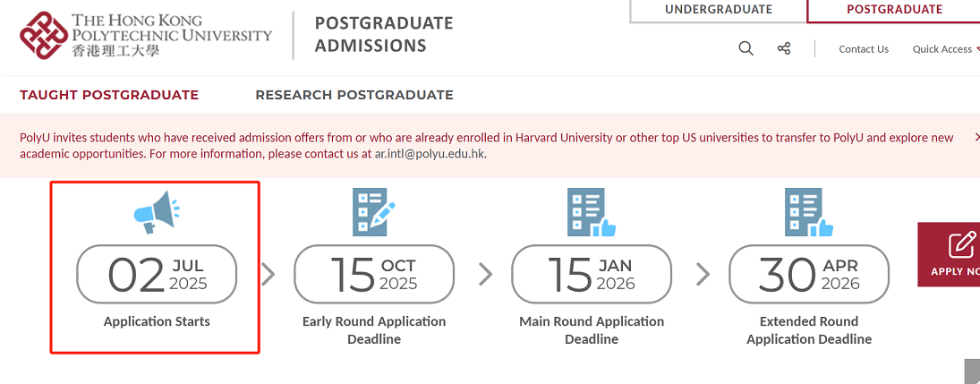Click the checklist pencil Early Round icon
980x384 pixels.
[374, 212]
